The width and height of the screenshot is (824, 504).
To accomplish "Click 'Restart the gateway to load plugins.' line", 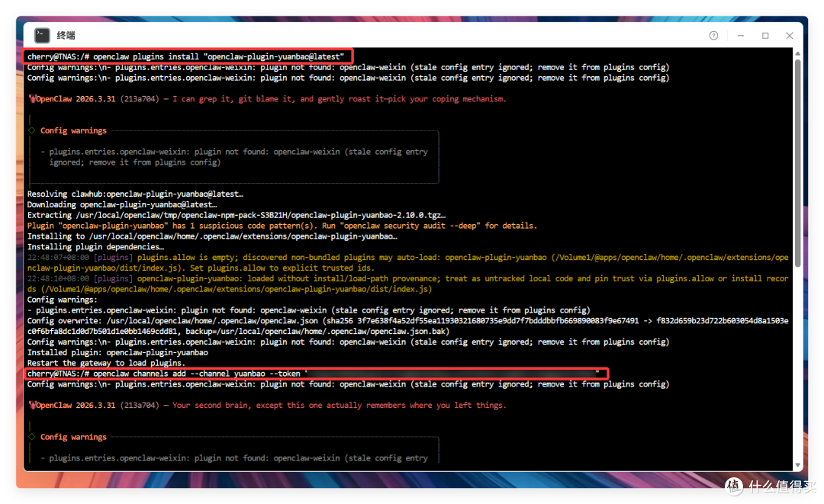I will pyautogui.click(x=106, y=363).
